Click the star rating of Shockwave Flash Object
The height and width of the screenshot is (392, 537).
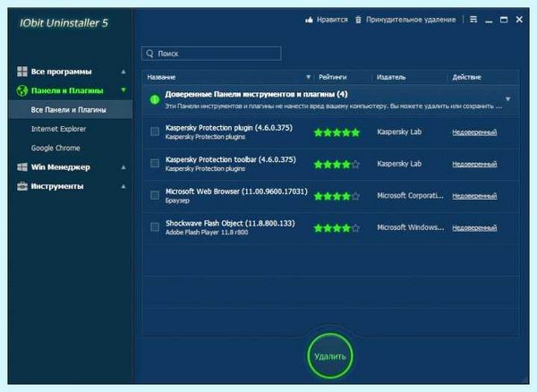337,228
